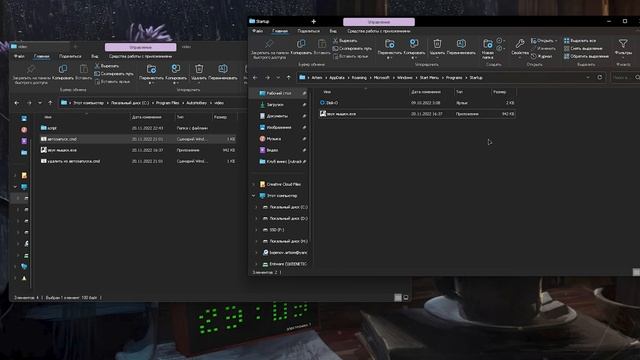Click the clipboard Copy icon in Startup window
640x360 pixels.
click(301, 43)
